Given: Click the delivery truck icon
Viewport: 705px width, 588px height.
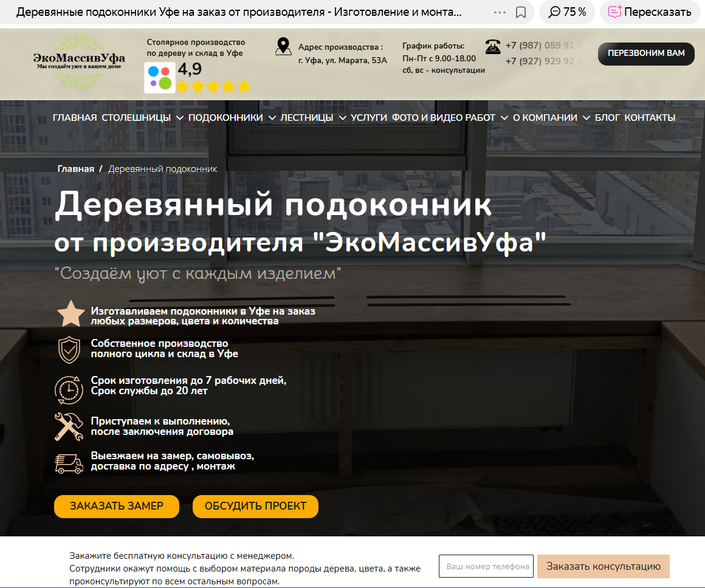Looking at the screenshot, I should pos(69,463).
